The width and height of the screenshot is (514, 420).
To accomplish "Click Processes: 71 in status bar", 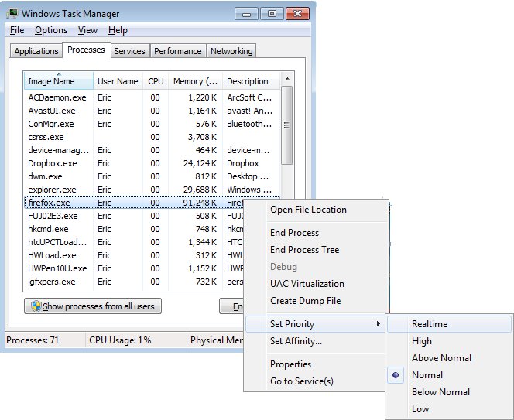I will point(33,340).
